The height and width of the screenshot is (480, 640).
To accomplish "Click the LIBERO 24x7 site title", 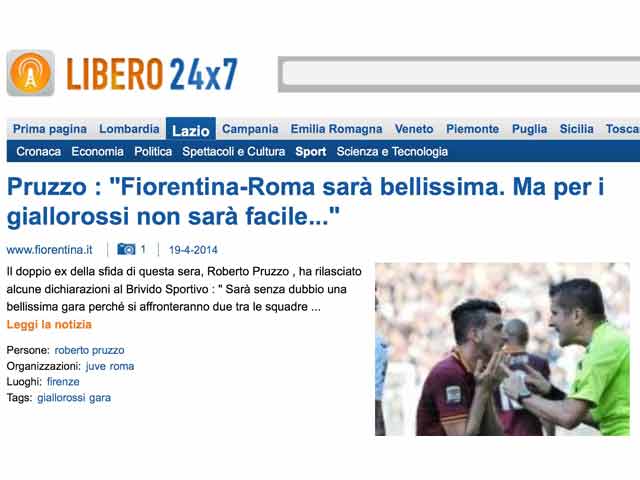I will (x=152, y=74).
